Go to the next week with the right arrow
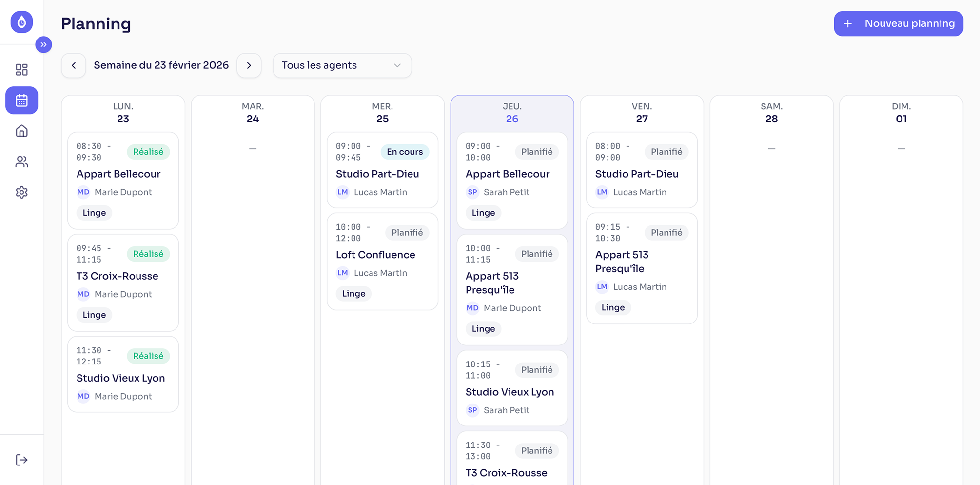Viewport: 980px width, 485px height. click(249, 65)
